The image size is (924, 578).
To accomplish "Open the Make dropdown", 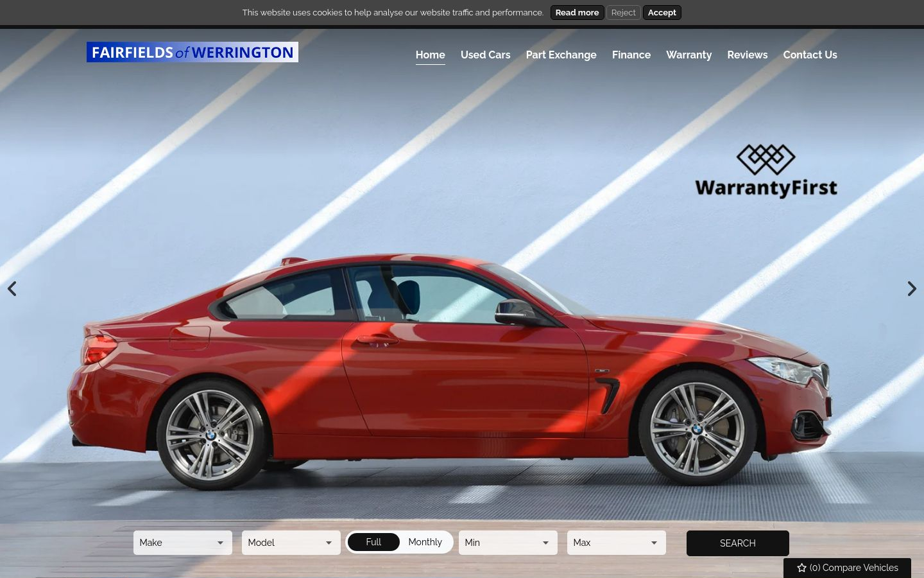I will pyautogui.click(x=183, y=543).
